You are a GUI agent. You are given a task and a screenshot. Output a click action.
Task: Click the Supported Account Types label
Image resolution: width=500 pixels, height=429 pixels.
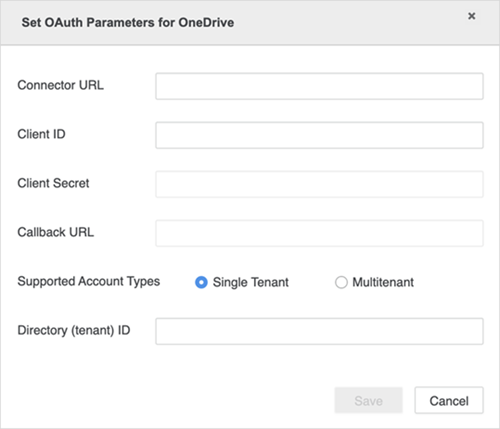tap(89, 282)
